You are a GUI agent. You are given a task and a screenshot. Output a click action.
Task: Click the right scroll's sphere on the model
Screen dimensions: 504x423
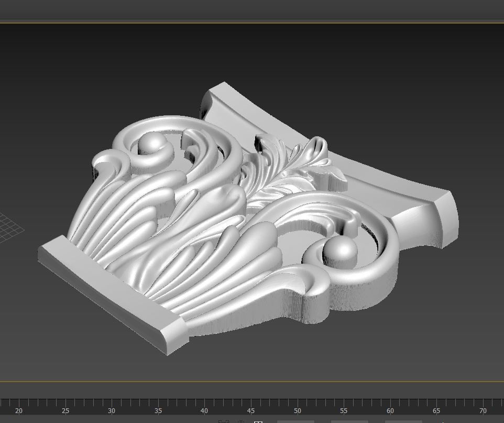click(x=338, y=250)
